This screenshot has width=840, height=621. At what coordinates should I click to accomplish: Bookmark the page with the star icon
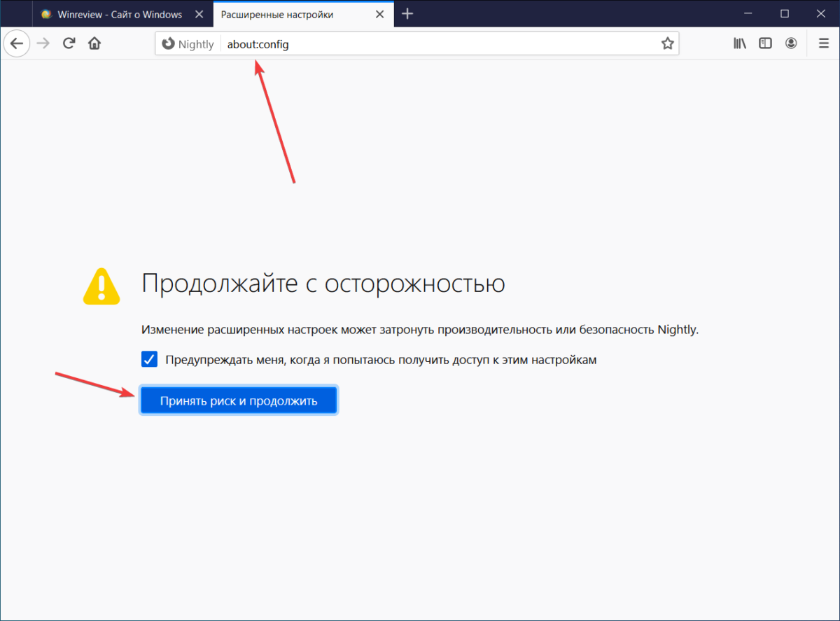coord(667,43)
